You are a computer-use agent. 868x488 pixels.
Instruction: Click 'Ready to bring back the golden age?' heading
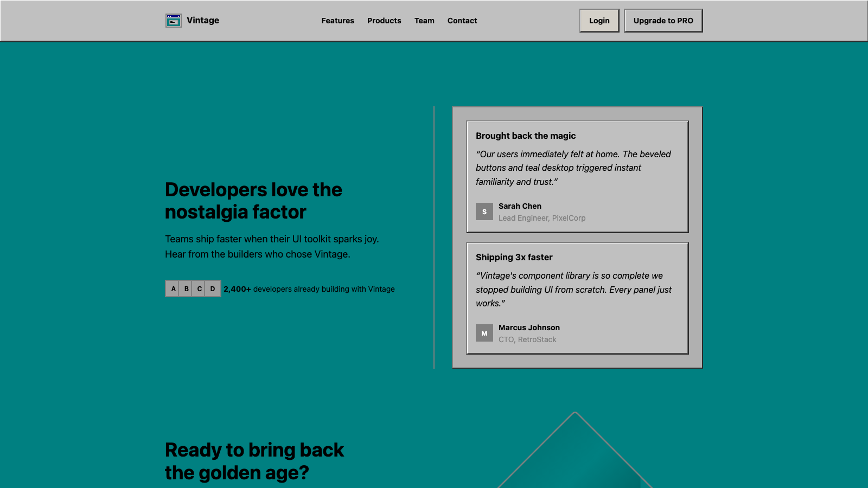point(254,461)
